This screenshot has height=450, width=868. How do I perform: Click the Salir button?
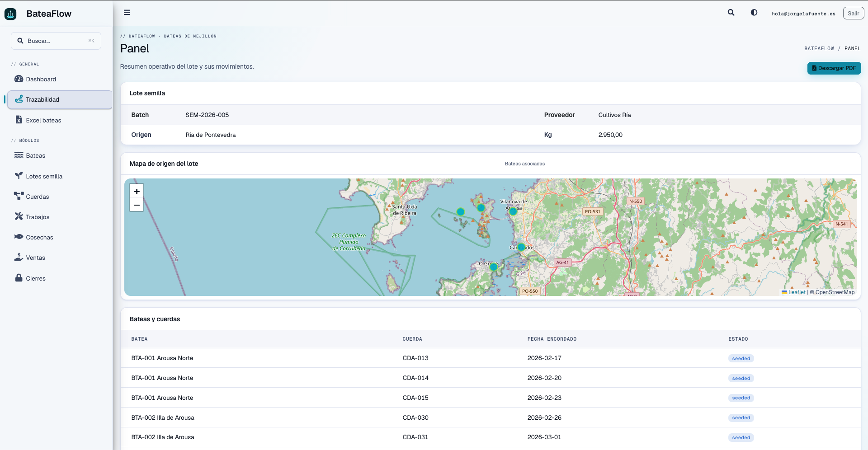tap(854, 14)
